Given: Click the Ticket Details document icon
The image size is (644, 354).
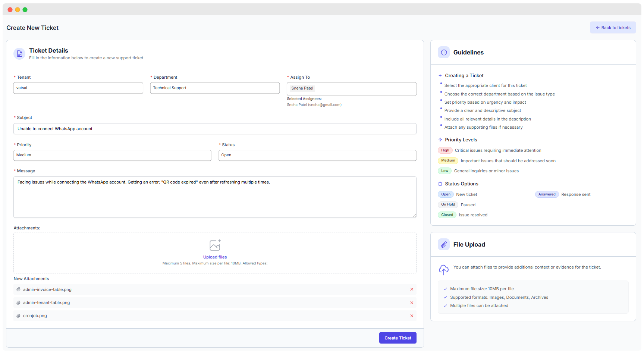Looking at the screenshot, I should [19, 54].
